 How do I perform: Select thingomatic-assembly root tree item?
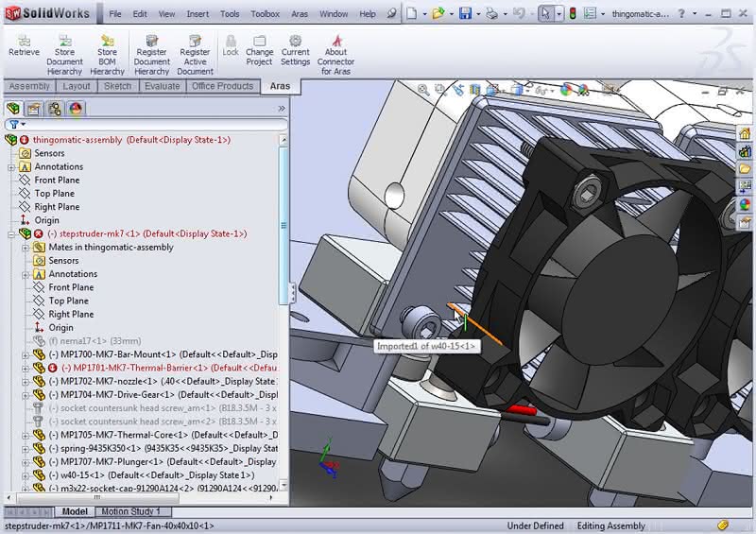tap(131, 140)
